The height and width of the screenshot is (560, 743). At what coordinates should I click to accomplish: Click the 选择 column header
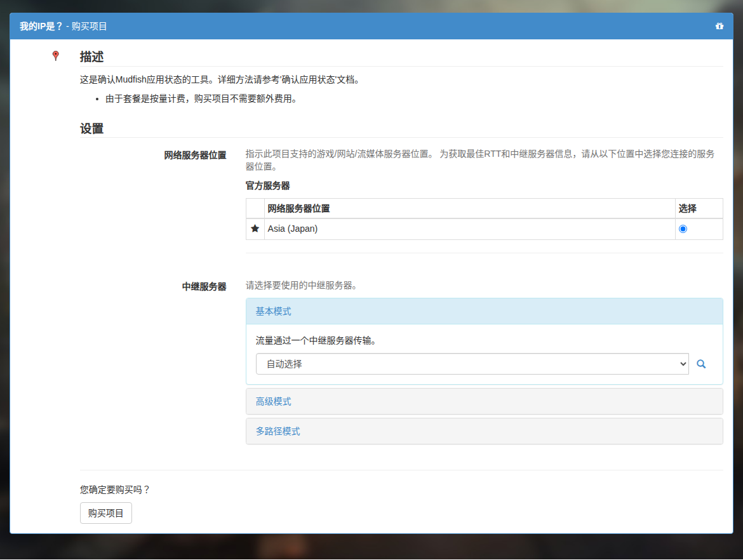pos(699,208)
